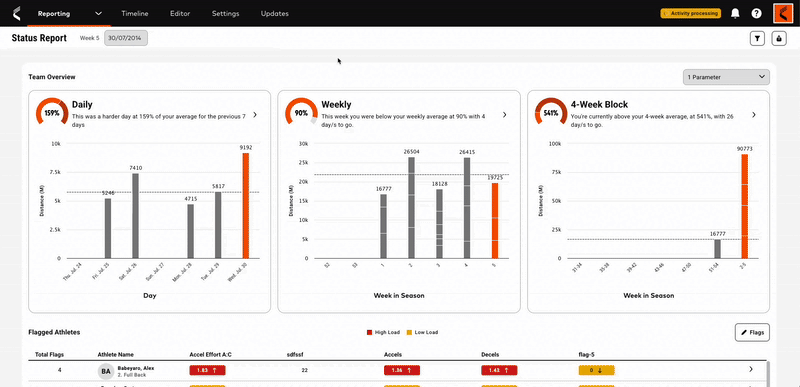Click the Total Flags column header
Screen dimensions: 800x387
point(49,354)
